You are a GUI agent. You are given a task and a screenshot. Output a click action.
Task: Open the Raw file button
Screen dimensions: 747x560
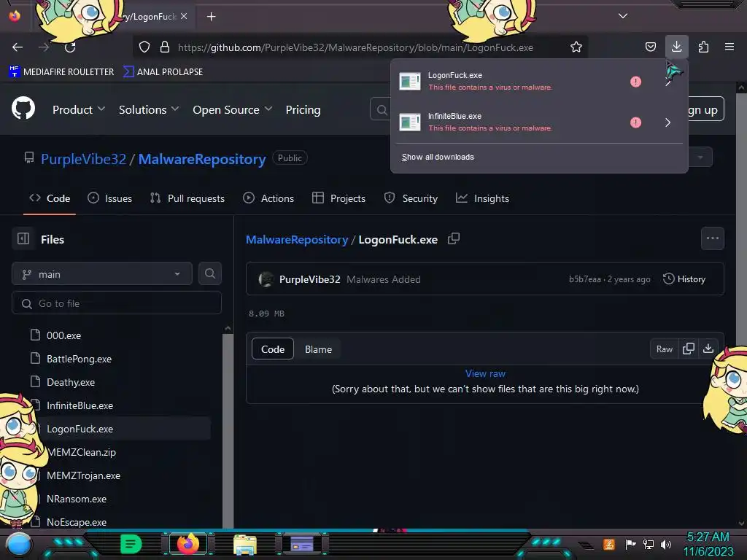(x=664, y=349)
